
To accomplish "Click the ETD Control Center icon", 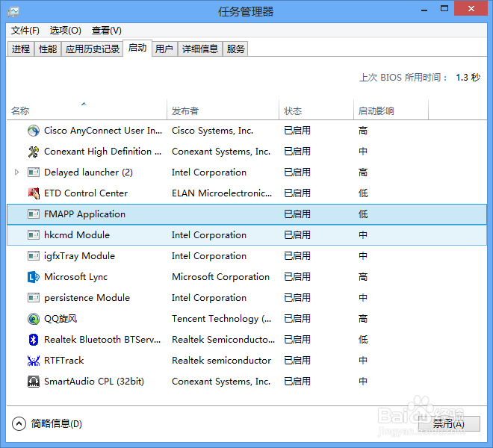I will click(x=34, y=193).
